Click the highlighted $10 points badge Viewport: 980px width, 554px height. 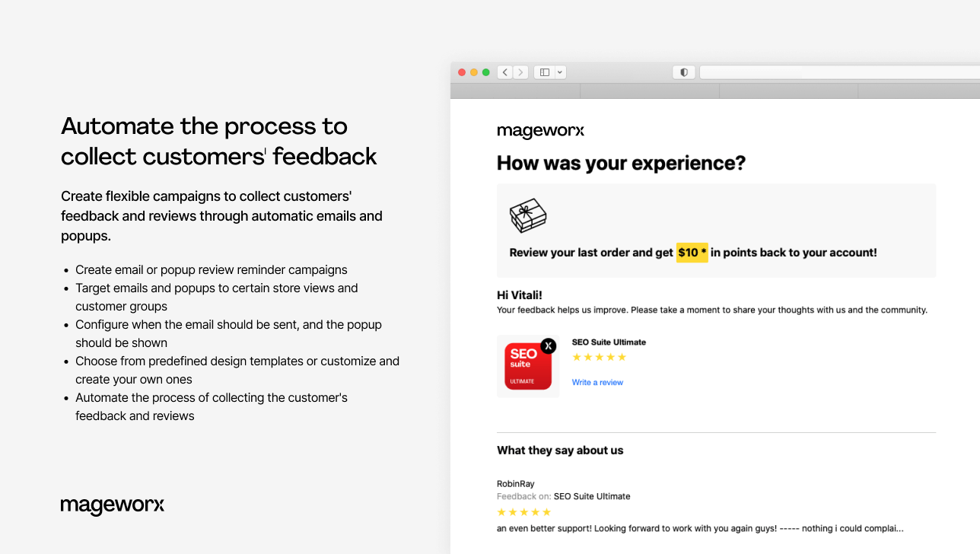click(x=692, y=252)
